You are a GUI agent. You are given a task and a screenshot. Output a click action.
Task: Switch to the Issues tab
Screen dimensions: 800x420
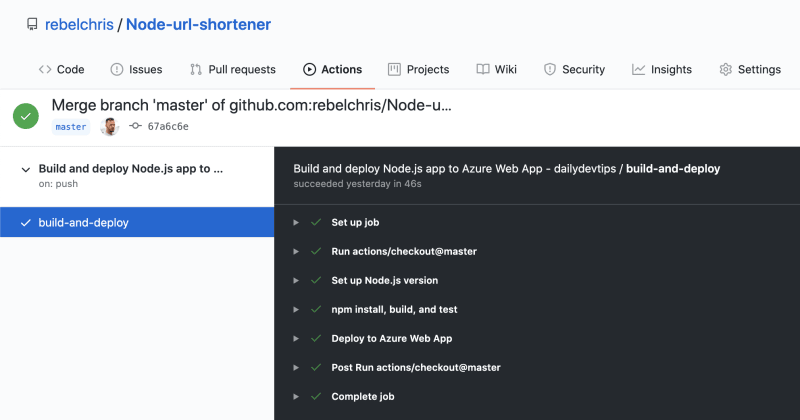136,69
